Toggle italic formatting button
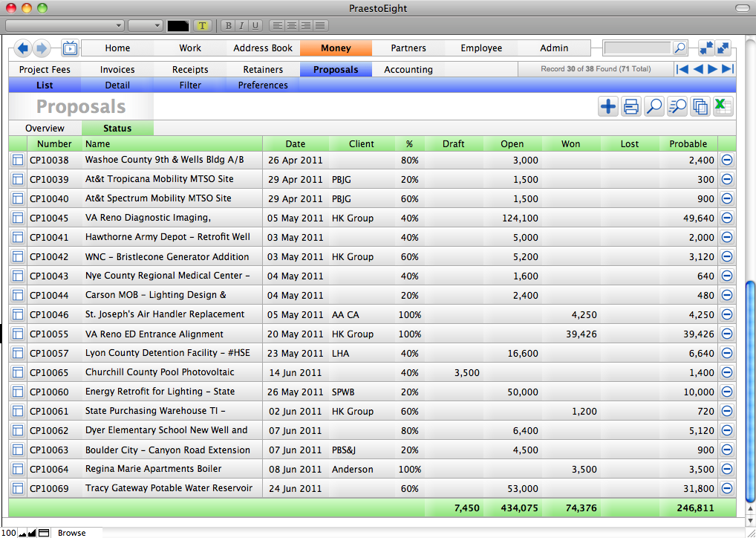Screen dimensions: 756x538 point(241,25)
